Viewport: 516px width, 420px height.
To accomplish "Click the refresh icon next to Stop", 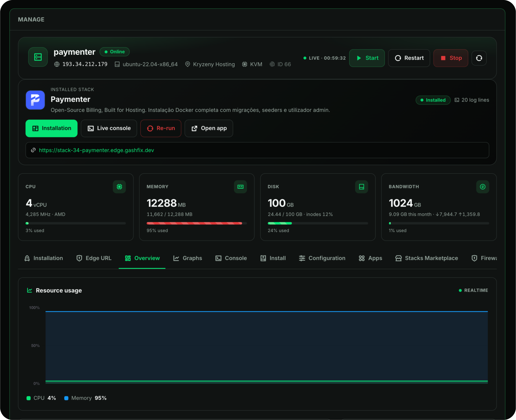I will click(479, 58).
